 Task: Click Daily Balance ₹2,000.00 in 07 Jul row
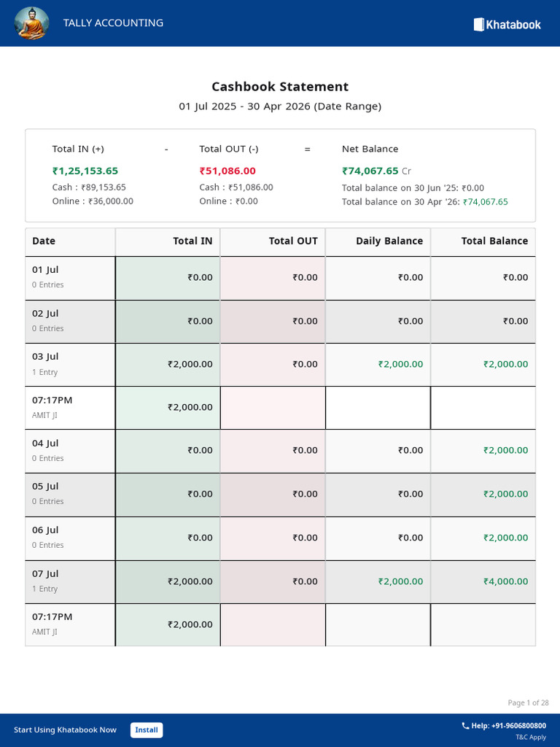click(x=400, y=581)
